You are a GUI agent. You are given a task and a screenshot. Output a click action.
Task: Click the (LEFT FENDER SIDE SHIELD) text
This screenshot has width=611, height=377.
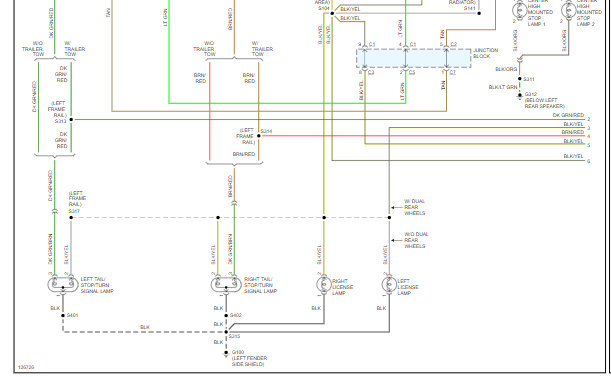249,361
